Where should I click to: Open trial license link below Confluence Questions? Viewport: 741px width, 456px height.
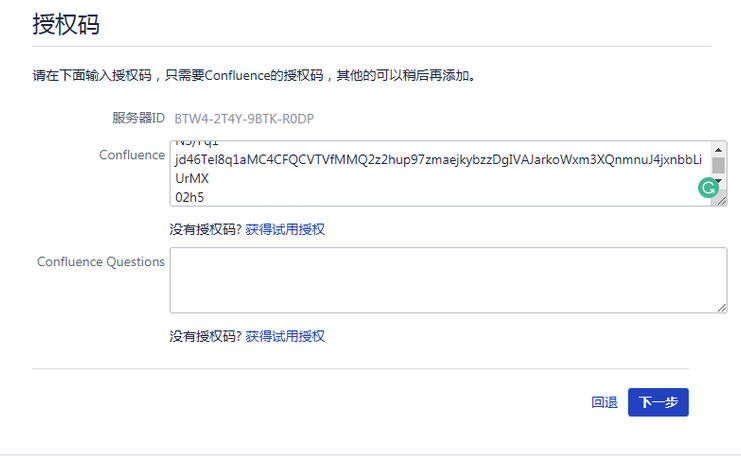pyautogui.click(x=285, y=336)
